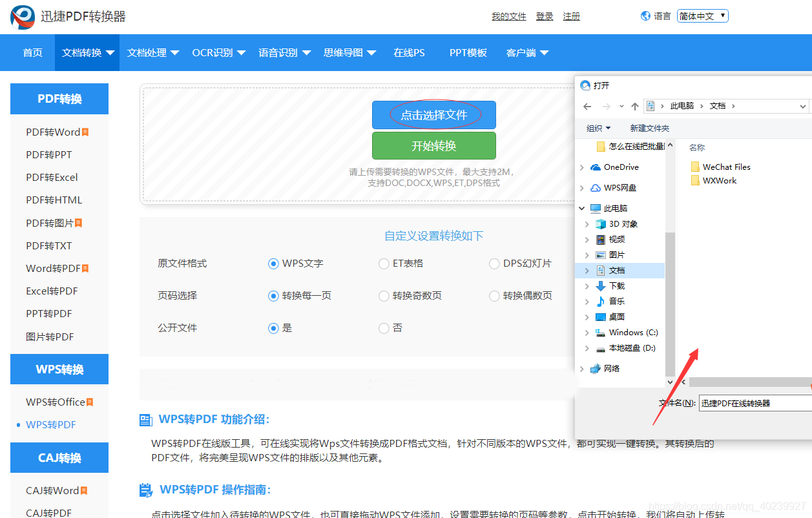This screenshot has width=812, height=518.
Task: Click the 打开 dialog title icon
Action: click(x=585, y=85)
